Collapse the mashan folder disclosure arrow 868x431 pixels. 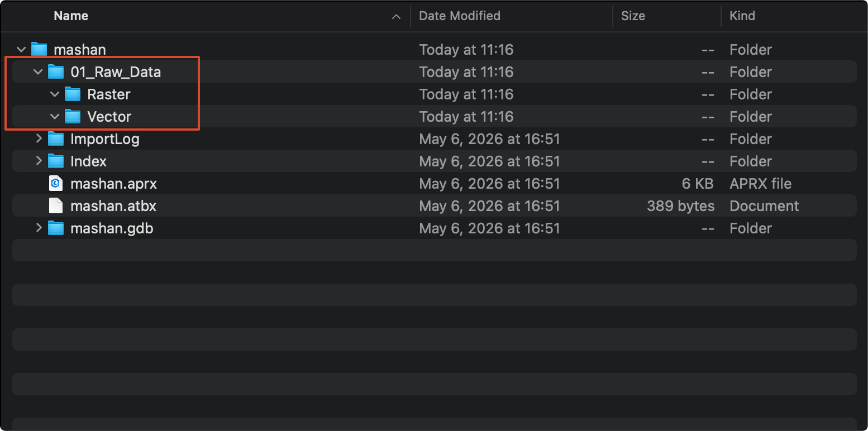pos(22,50)
